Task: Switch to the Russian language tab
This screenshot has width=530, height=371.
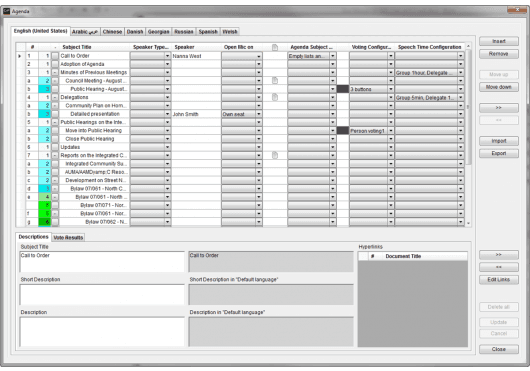Action: click(x=184, y=32)
